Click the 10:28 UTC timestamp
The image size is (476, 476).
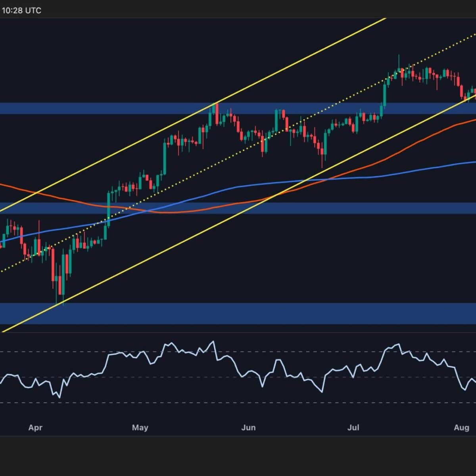tap(21, 11)
